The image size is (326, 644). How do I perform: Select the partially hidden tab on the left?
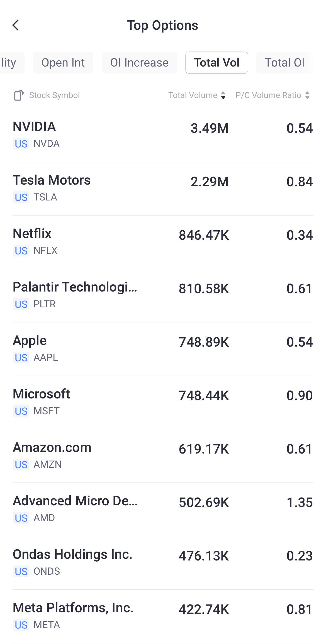click(10, 63)
